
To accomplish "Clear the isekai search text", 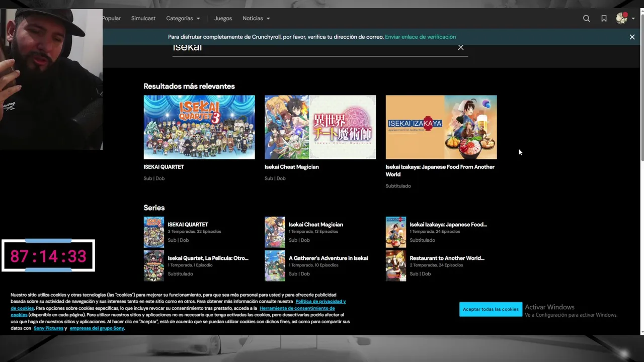I will pos(460,47).
